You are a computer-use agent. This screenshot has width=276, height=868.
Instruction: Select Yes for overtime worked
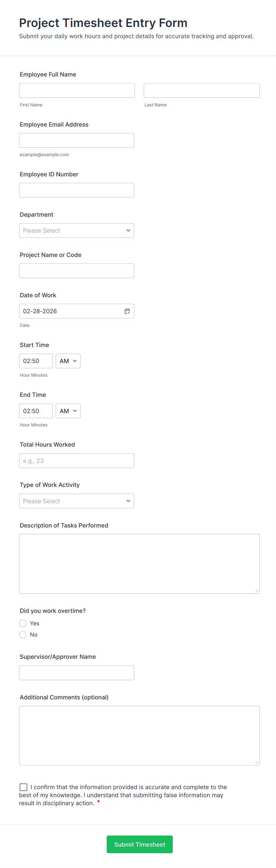pos(23,624)
